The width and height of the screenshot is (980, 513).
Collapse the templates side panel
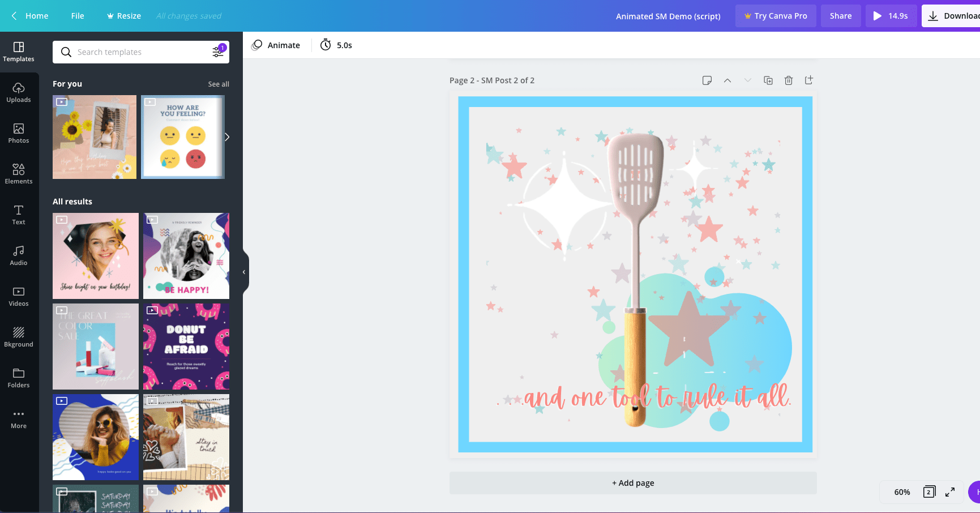(243, 272)
